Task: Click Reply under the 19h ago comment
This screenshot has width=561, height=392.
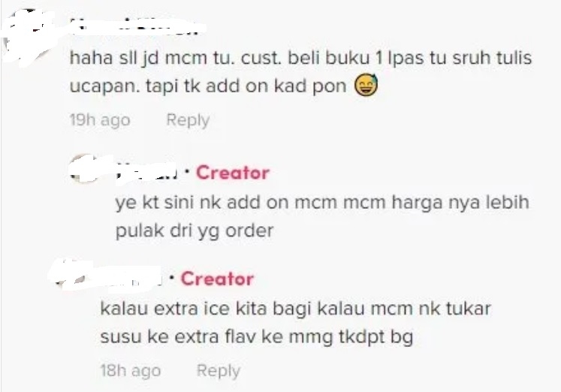Action: (188, 120)
